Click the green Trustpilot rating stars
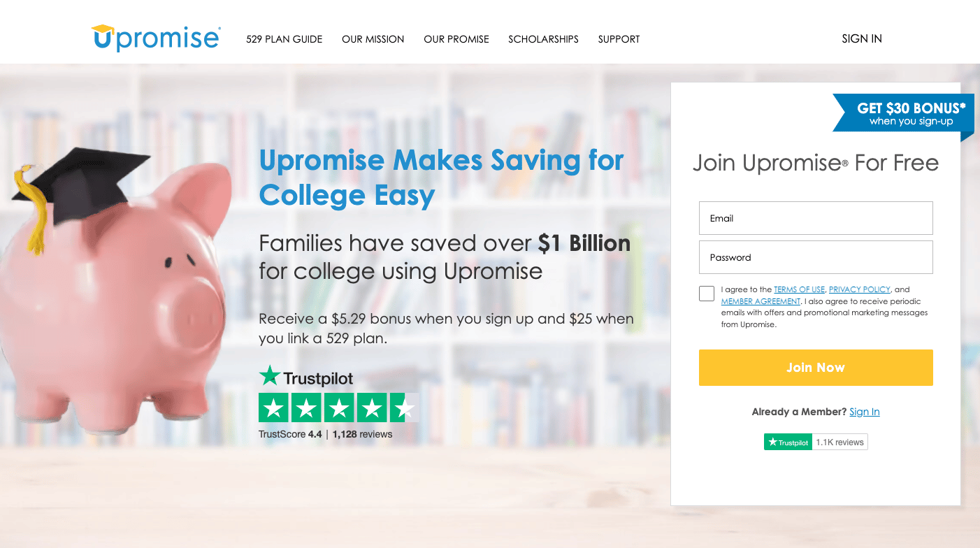The height and width of the screenshot is (548, 980). pyautogui.click(x=338, y=406)
